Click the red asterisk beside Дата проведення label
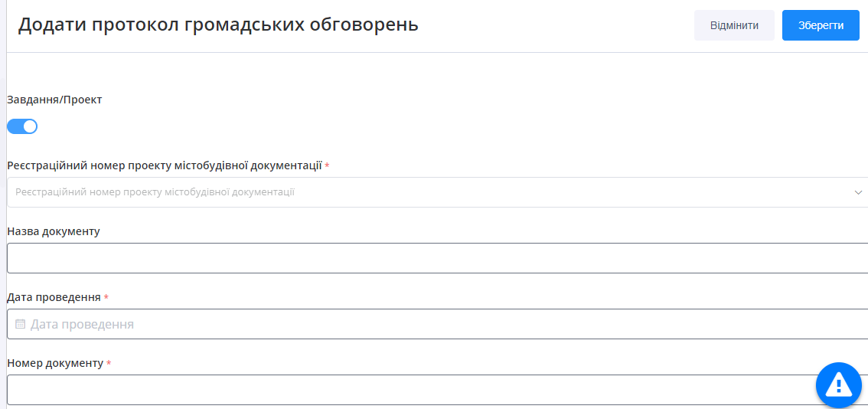Image resolution: width=868 pixels, height=409 pixels. [x=106, y=298]
